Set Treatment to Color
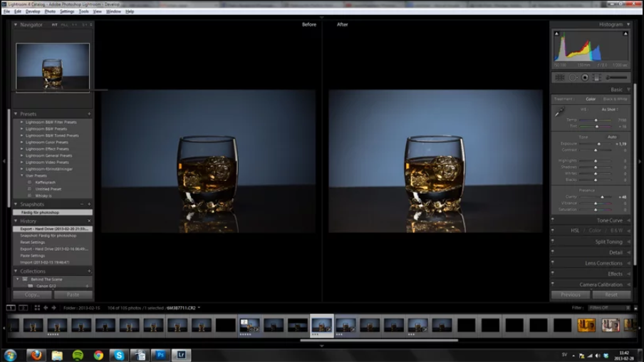644x362 pixels. [591, 99]
